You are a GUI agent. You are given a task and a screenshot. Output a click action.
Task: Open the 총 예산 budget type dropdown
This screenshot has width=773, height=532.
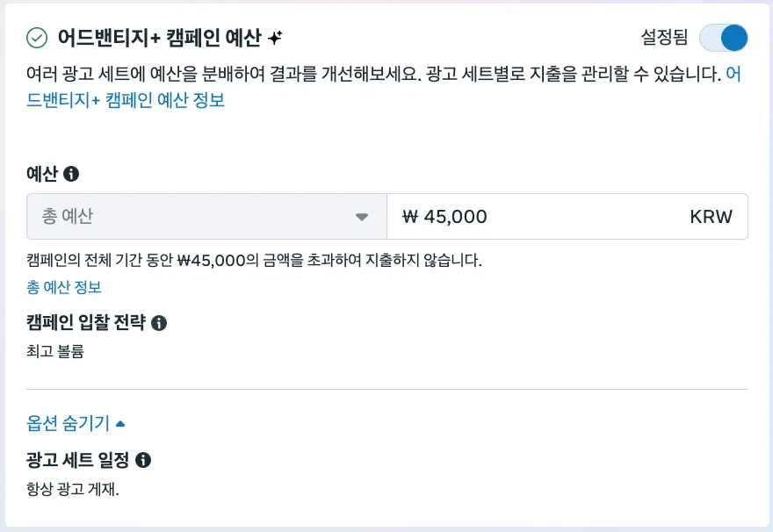(206, 217)
